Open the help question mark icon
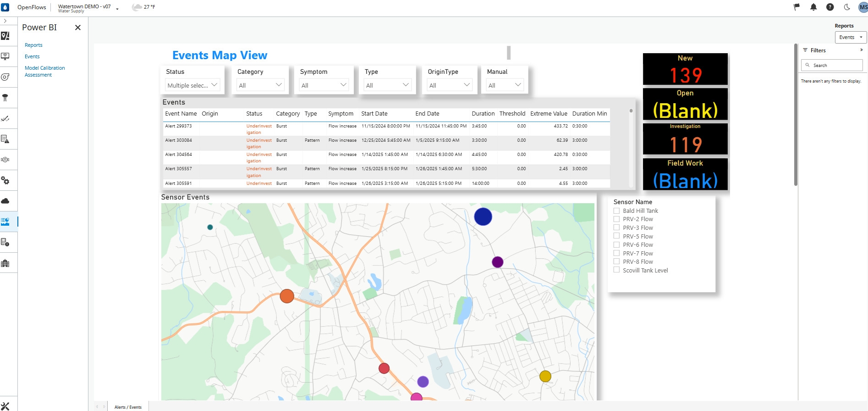The image size is (868, 411). point(830,7)
